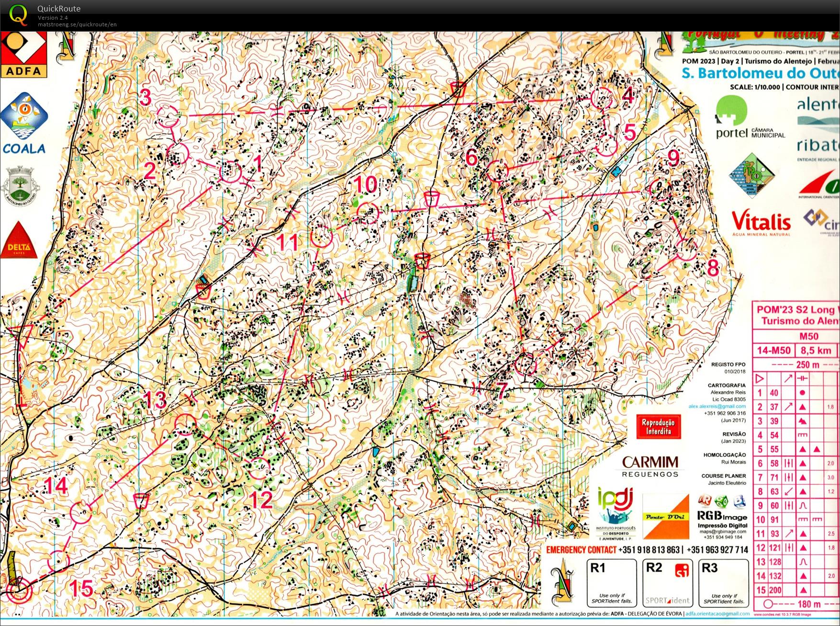Click control description row 15 code 200
840x626 pixels.
coord(775,590)
